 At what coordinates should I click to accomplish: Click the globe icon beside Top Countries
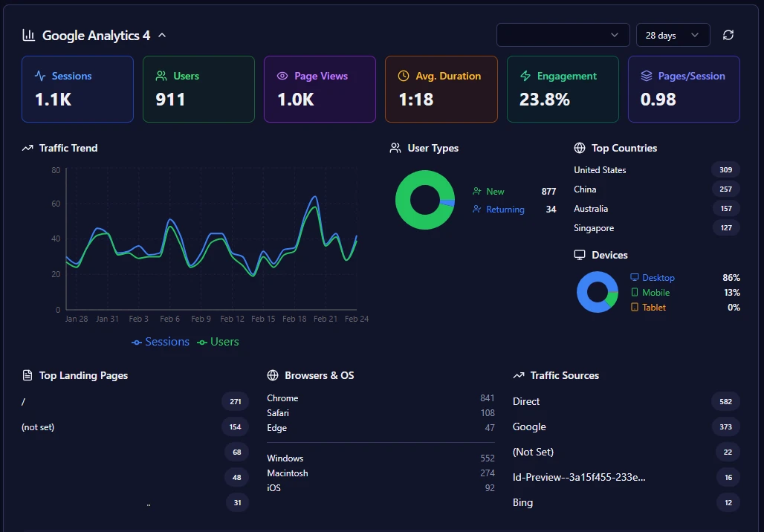[579, 148]
